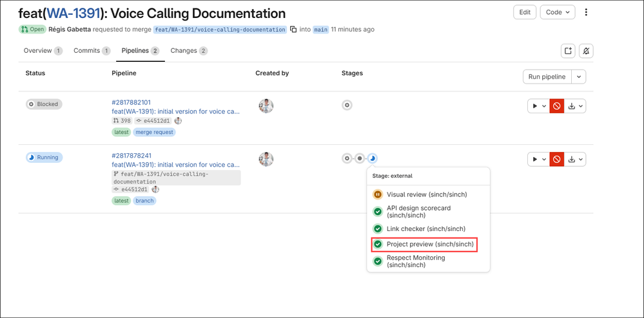Expand the Run pipeline options arrow
The image size is (644, 318).
(x=579, y=77)
